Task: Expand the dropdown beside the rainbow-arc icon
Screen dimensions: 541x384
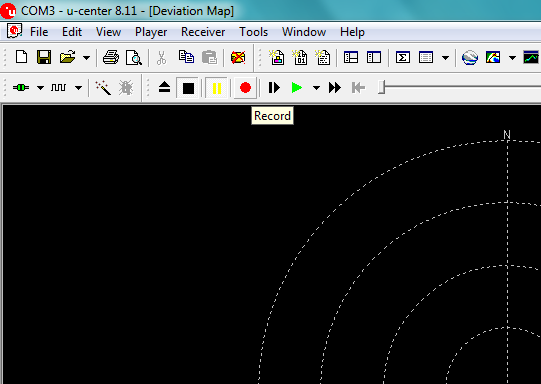Action: coord(512,58)
